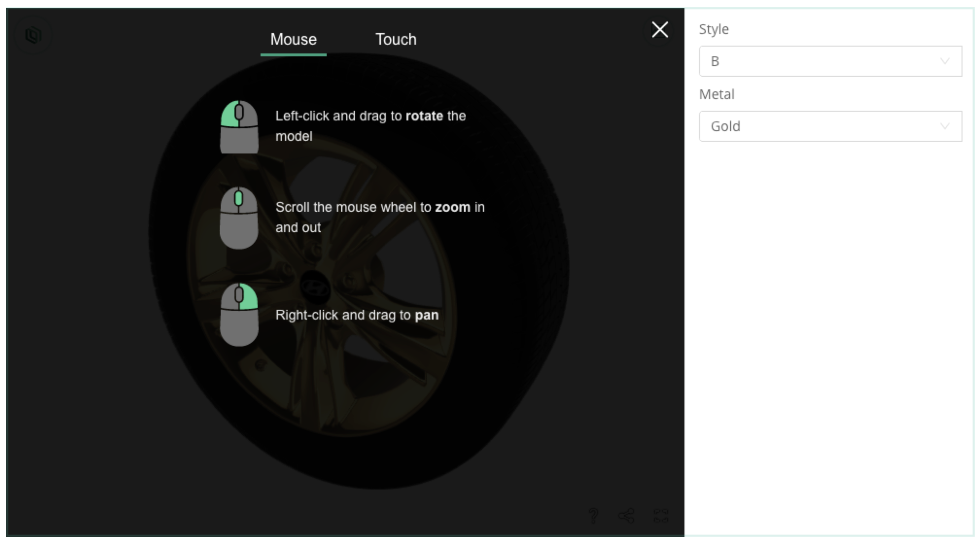Click the Style field label
980x542 pixels.
[714, 29]
